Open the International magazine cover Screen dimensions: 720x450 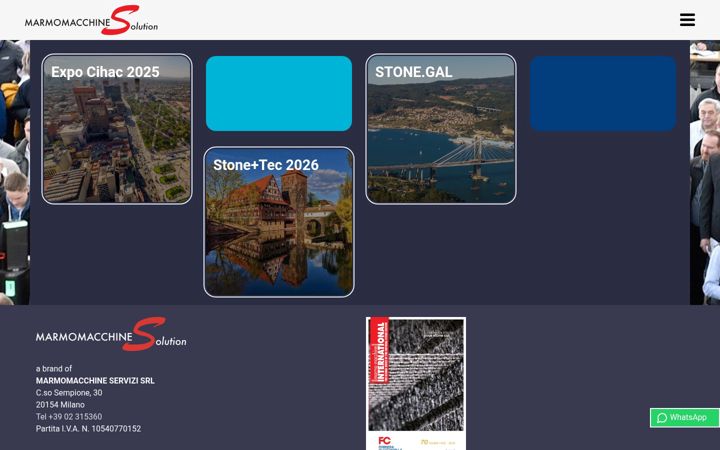[x=416, y=383]
